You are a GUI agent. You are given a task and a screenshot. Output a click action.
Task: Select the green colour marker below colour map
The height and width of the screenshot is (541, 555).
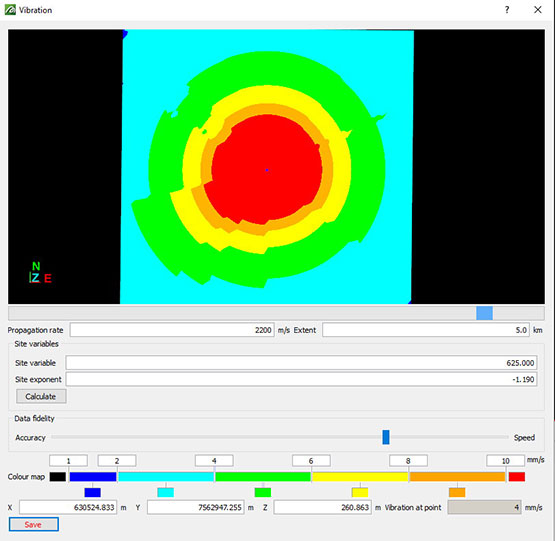(x=263, y=492)
